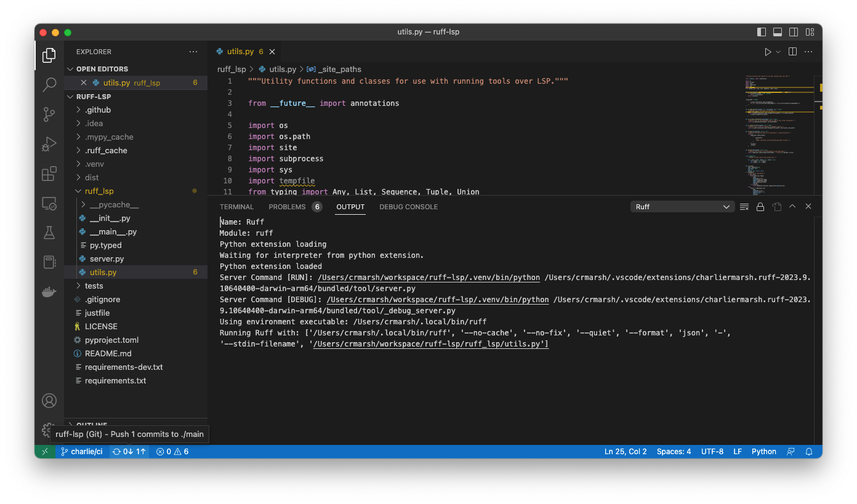Toggle the notifications bell
857x504 pixels.
pyautogui.click(x=809, y=451)
